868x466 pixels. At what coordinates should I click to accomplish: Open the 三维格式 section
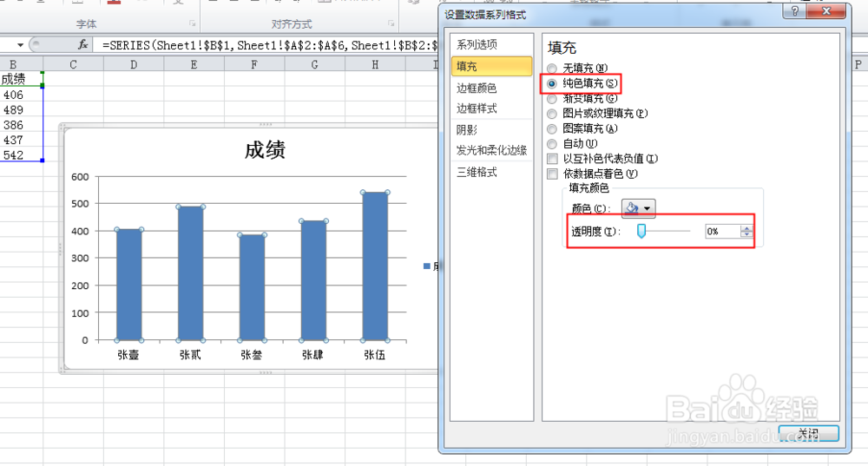[x=491, y=172]
